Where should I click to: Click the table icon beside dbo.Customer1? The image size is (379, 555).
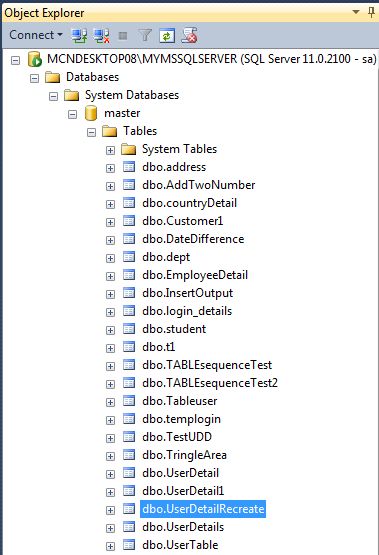click(x=129, y=221)
